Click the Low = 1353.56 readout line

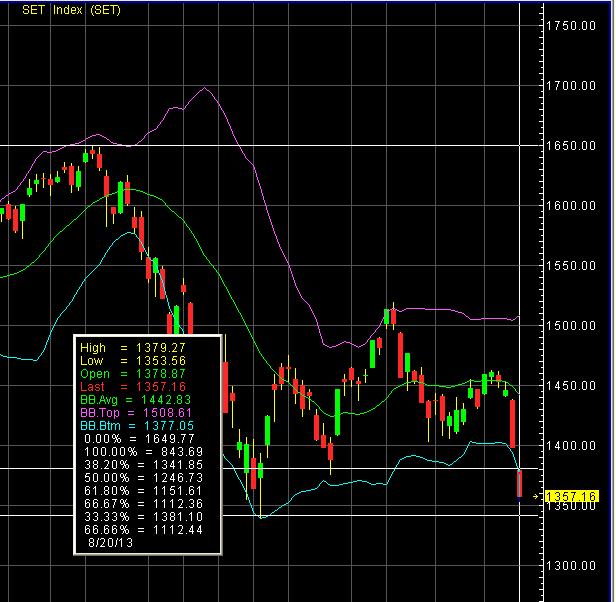pyautogui.click(x=133, y=361)
